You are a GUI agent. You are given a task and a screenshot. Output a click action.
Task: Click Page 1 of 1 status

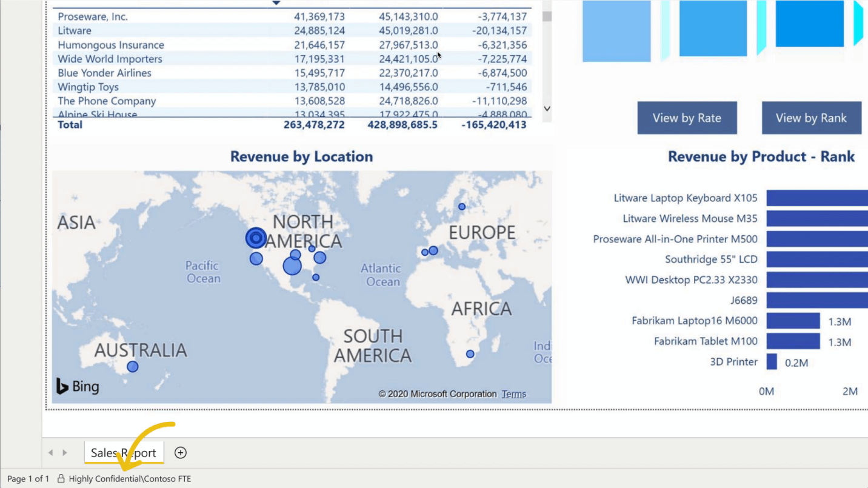pos(28,479)
